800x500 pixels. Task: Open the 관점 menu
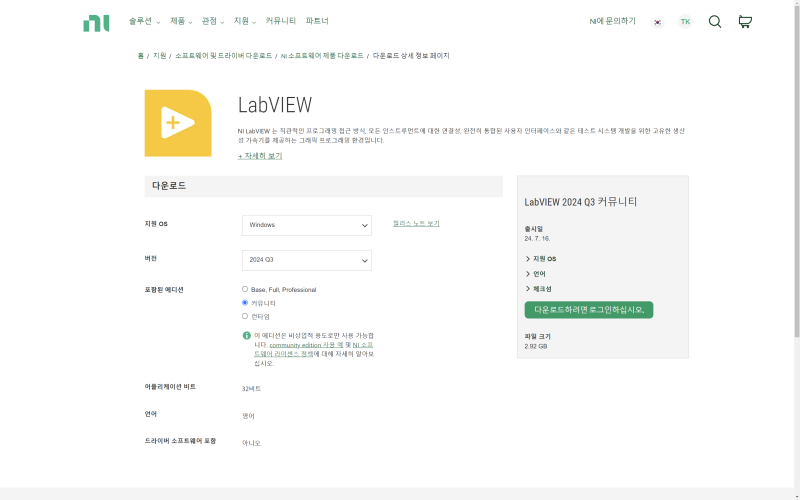click(x=213, y=21)
